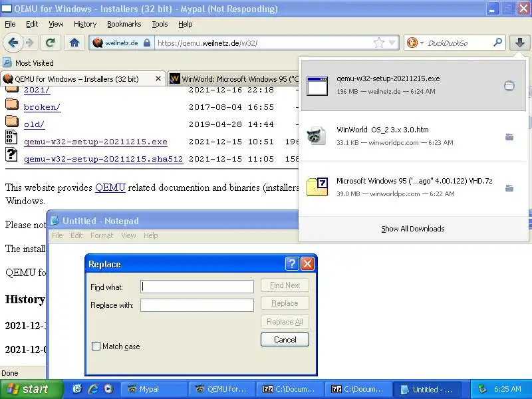Click the weilnetz.de site identity icon
532x399 pixels.
coord(98,43)
